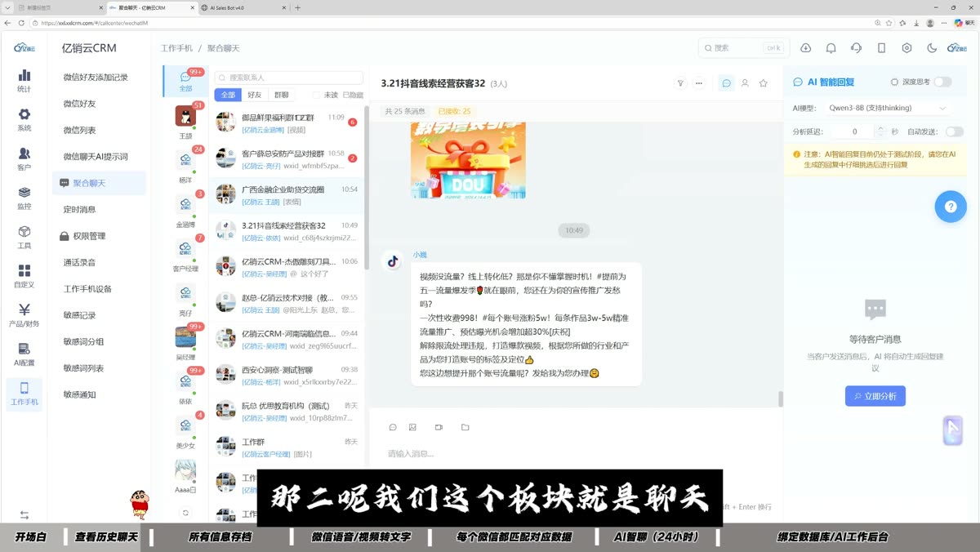The image size is (980, 552).
Task: Click the folder file icon above the message box
Action: pos(465,427)
